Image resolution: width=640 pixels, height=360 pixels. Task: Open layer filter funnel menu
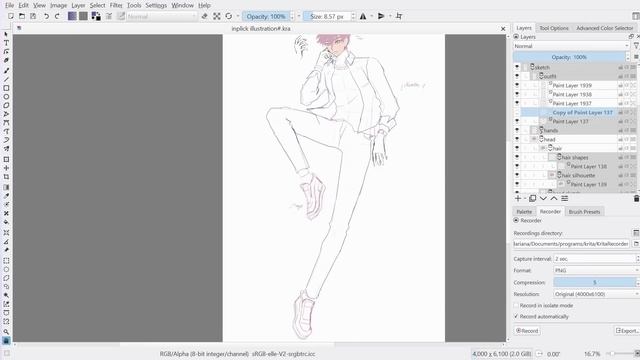tap(636, 46)
